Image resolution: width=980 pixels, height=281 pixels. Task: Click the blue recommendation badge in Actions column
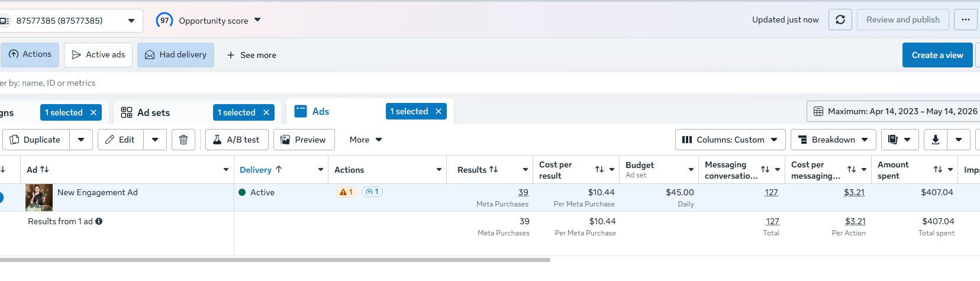click(372, 192)
